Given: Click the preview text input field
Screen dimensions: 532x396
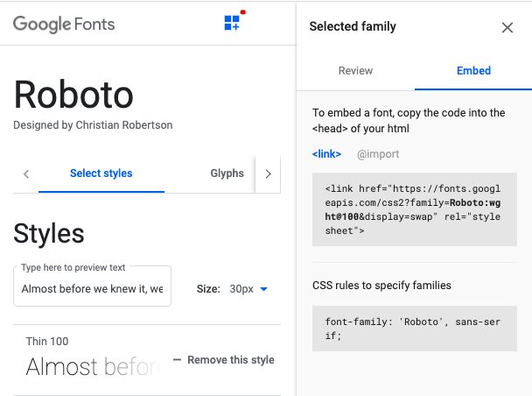Looking at the screenshot, I should click(x=92, y=288).
